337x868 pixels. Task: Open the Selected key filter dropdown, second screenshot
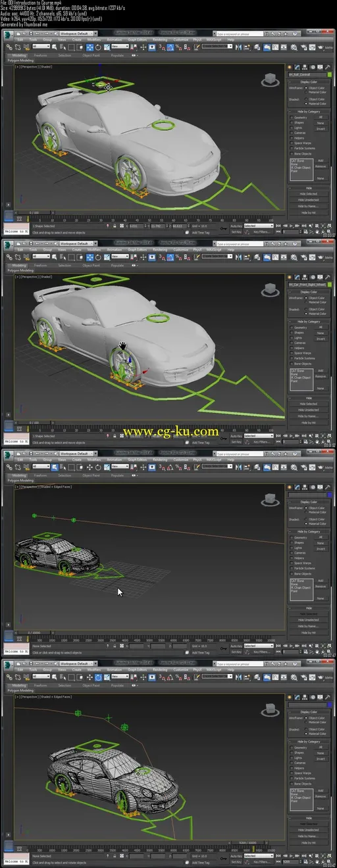[x=258, y=436]
